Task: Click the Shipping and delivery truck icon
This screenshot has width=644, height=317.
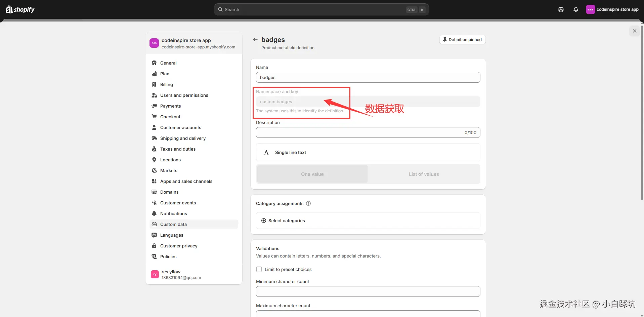Action: (154, 138)
